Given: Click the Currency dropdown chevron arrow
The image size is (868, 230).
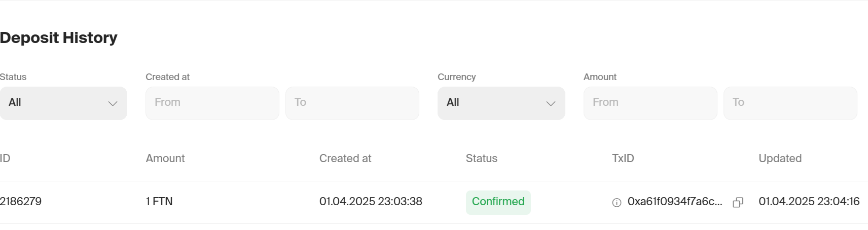Looking at the screenshot, I should click(551, 103).
